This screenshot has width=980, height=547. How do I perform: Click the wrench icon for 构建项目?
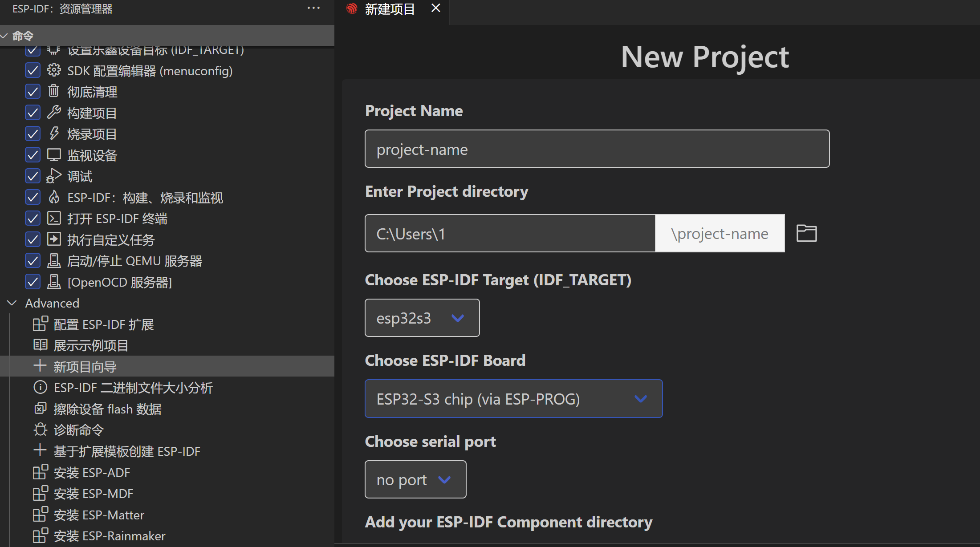pos(54,112)
